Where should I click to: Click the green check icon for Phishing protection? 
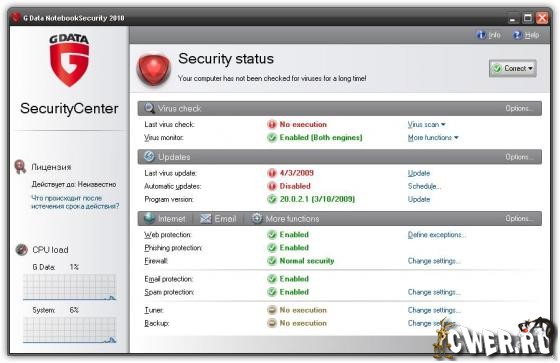(x=272, y=248)
